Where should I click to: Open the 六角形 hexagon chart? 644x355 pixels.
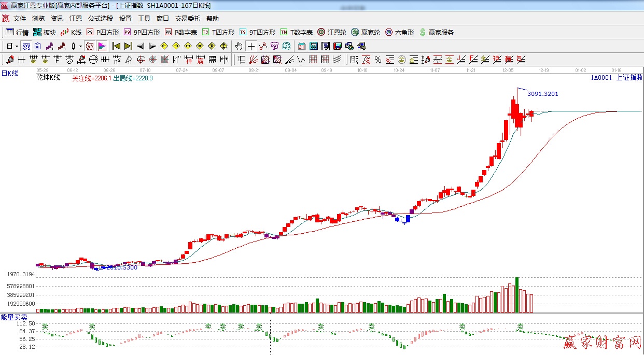tap(399, 32)
